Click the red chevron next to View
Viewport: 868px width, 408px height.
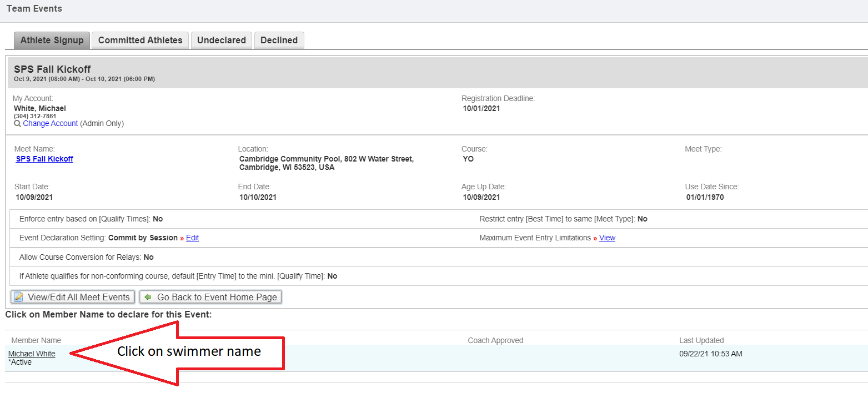tap(595, 238)
